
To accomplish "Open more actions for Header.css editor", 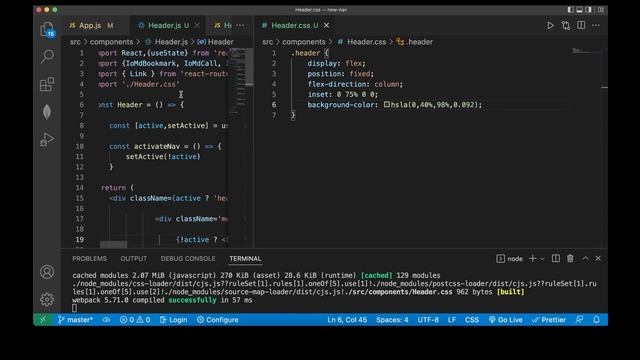I will pos(596,25).
